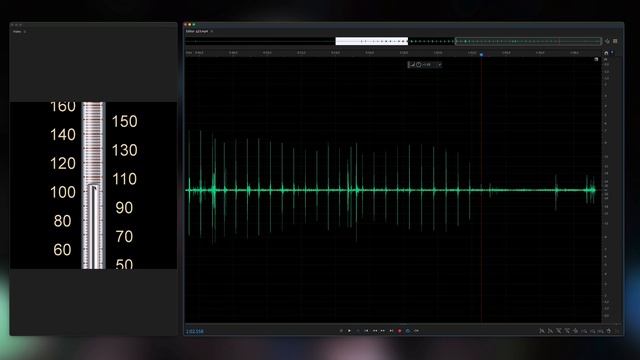Move playhead to next marker
The height and width of the screenshot is (360, 640).
[391, 331]
